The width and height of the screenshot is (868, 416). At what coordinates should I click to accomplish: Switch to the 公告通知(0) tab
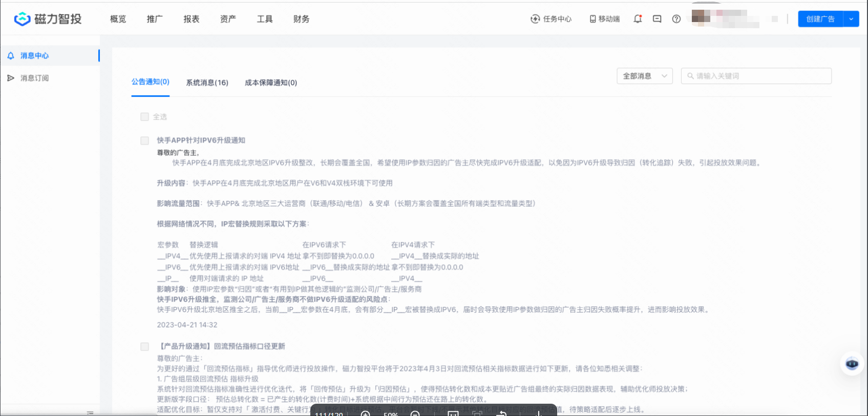(151, 82)
